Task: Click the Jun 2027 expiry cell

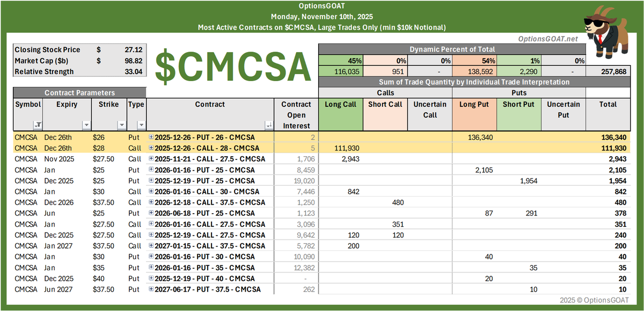Action: point(68,290)
